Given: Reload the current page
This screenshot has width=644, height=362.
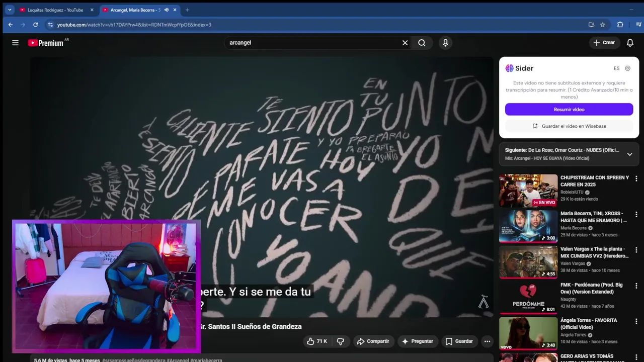Looking at the screenshot, I should [36, 25].
